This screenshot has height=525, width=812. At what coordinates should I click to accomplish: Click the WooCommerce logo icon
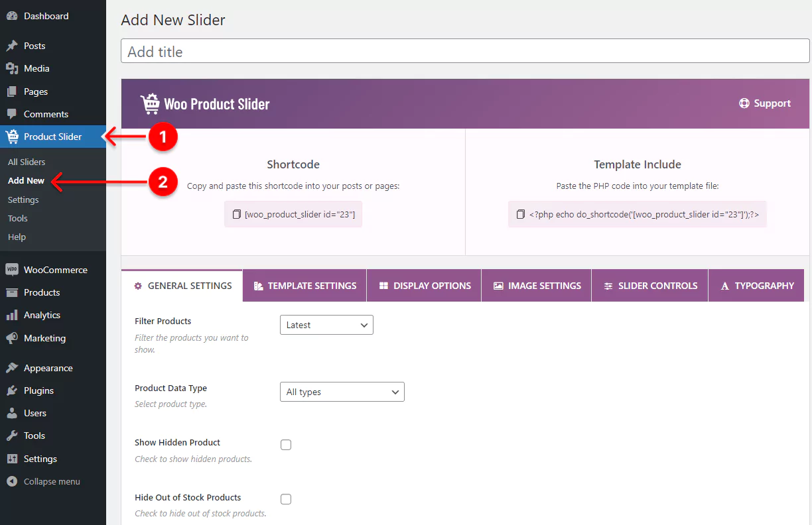[12, 270]
